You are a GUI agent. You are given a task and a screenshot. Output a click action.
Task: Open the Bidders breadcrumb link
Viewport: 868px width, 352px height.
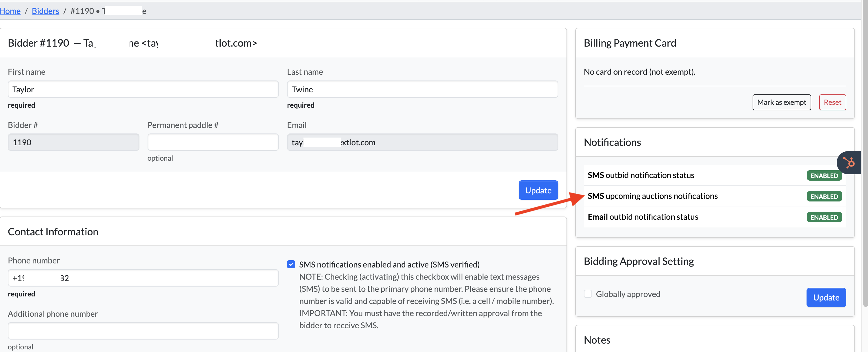coord(46,11)
